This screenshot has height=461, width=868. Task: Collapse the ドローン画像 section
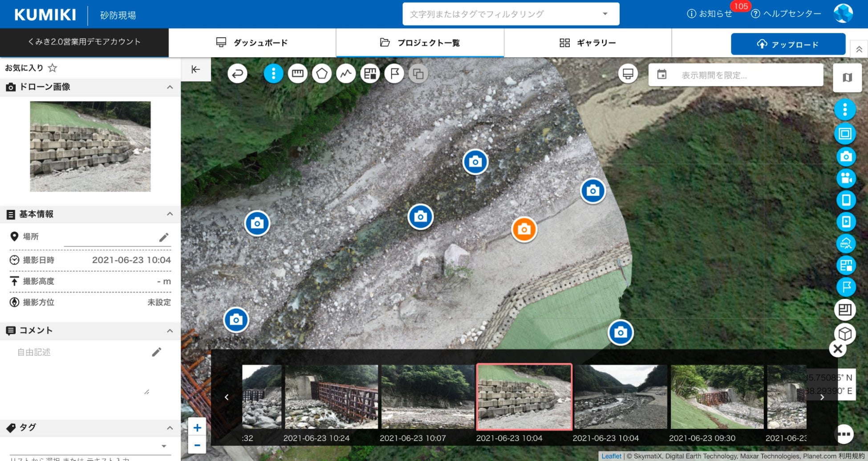170,87
